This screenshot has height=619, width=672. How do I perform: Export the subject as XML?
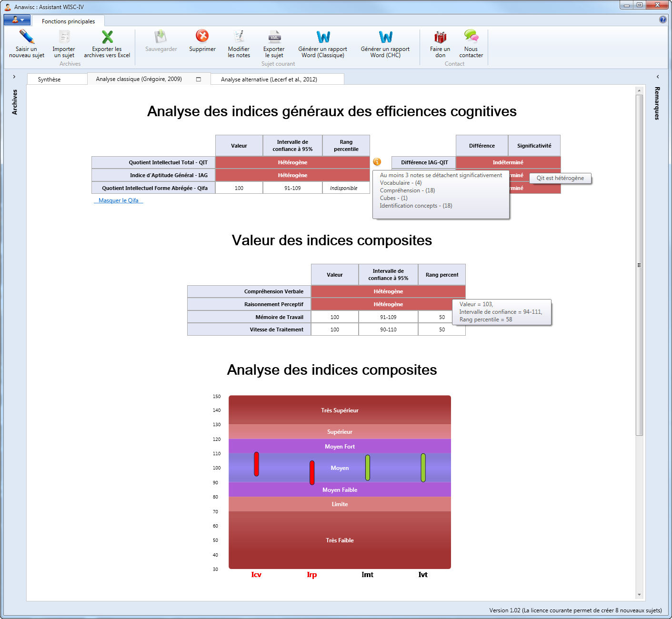274,37
